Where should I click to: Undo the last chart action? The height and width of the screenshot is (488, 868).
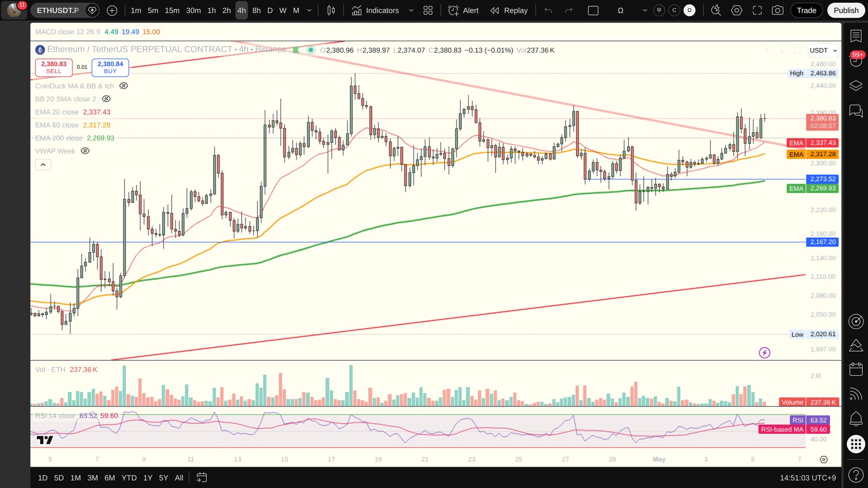tap(548, 10)
